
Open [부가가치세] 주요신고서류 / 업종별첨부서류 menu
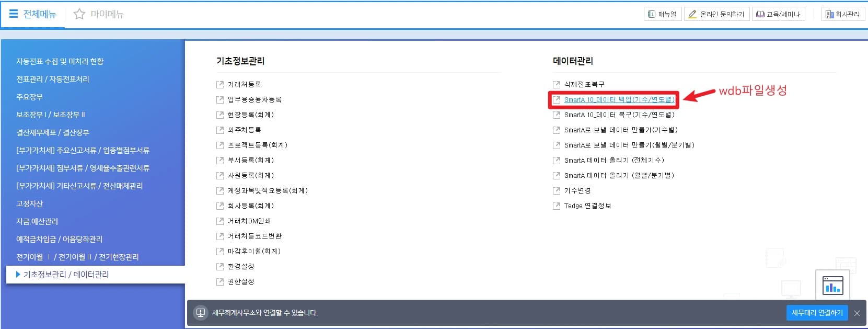83,150
